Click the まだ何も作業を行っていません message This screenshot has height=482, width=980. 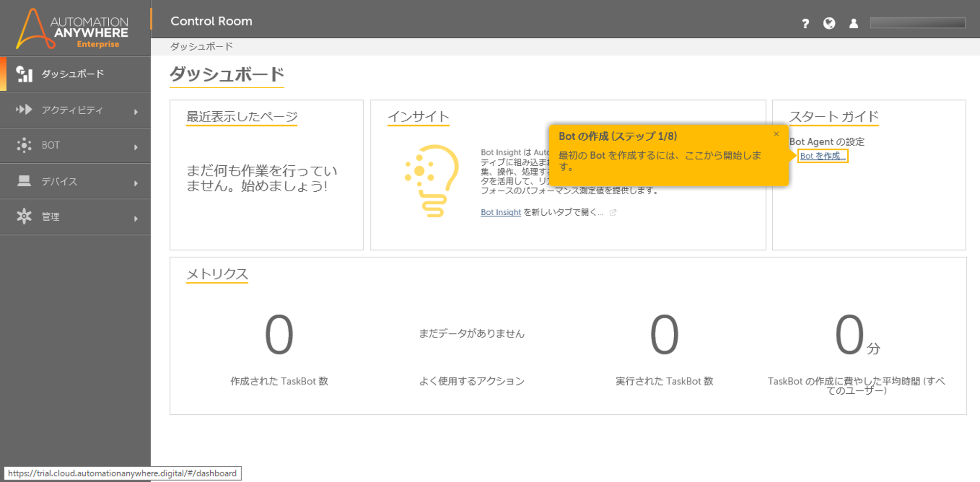[262, 178]
